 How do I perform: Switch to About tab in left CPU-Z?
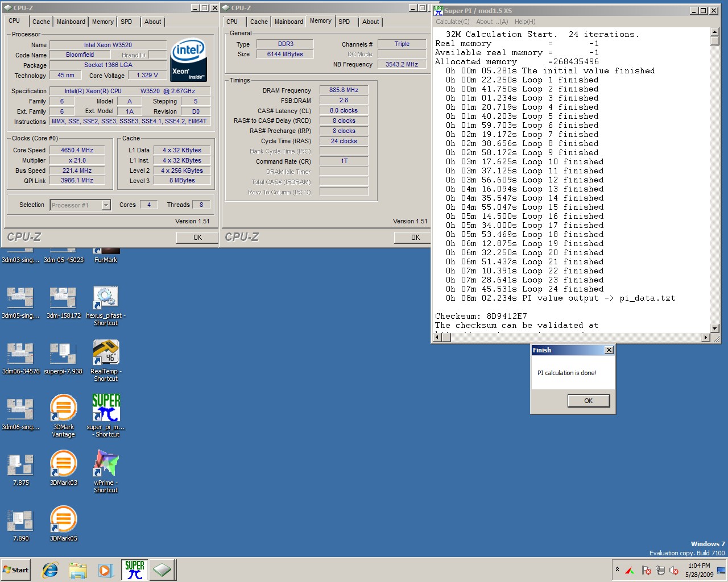tap(152, 22)
